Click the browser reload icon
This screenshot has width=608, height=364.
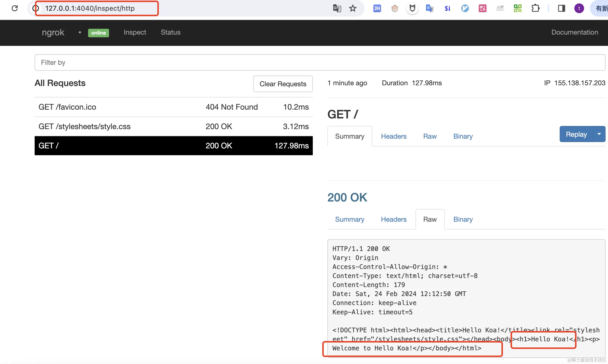pos(15,8)
